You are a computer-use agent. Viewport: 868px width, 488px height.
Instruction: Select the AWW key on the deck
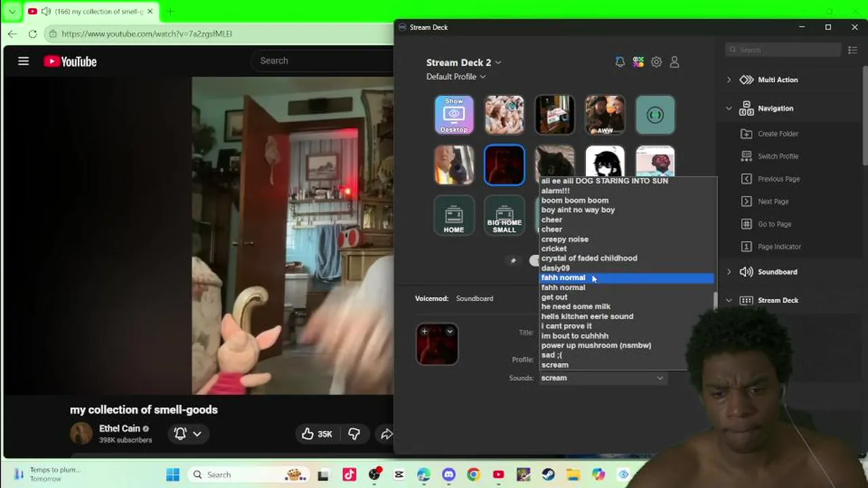(605, 115)
